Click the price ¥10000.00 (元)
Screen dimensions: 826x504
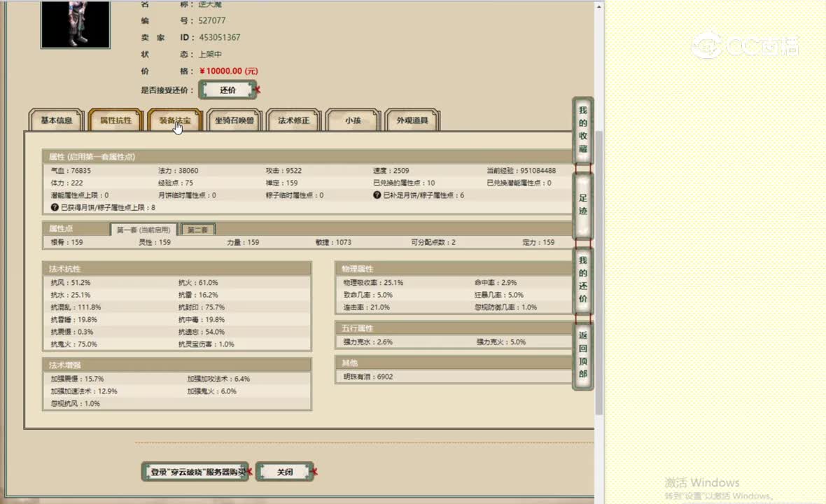tap(229, 71)
